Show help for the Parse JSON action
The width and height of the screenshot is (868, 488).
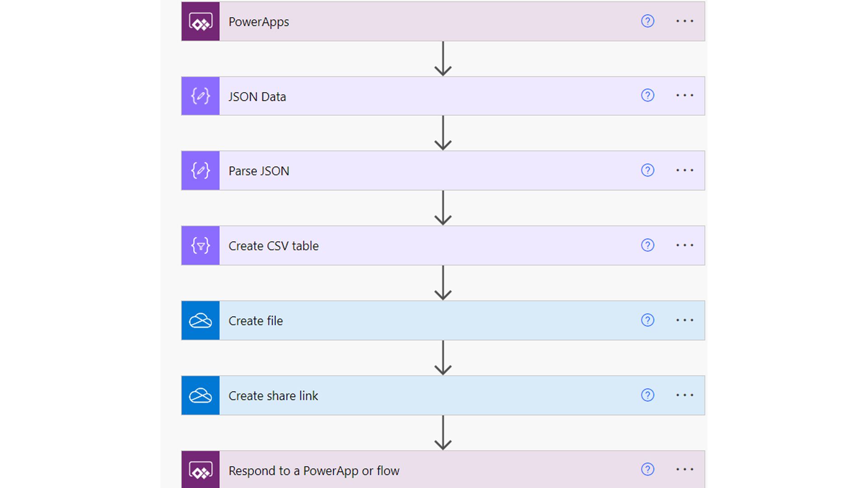[x=647, y=170]
